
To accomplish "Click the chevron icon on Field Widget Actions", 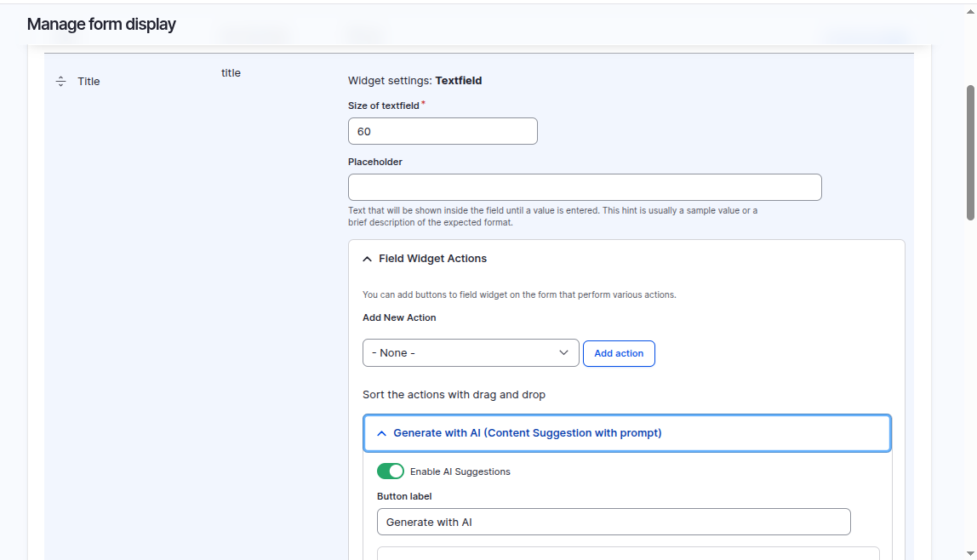I will (x=367, y=258).
